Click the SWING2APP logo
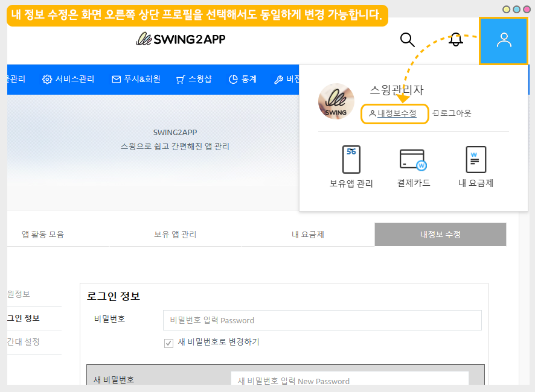 181,40
